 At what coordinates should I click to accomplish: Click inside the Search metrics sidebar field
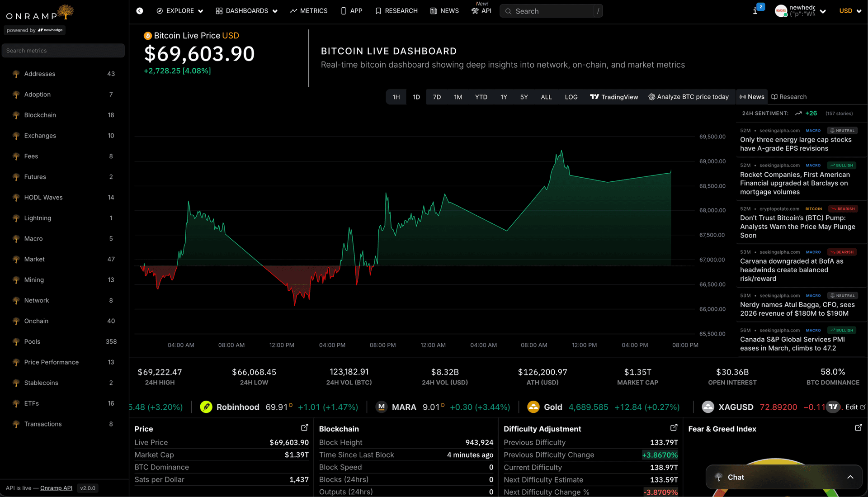point(63,50)
